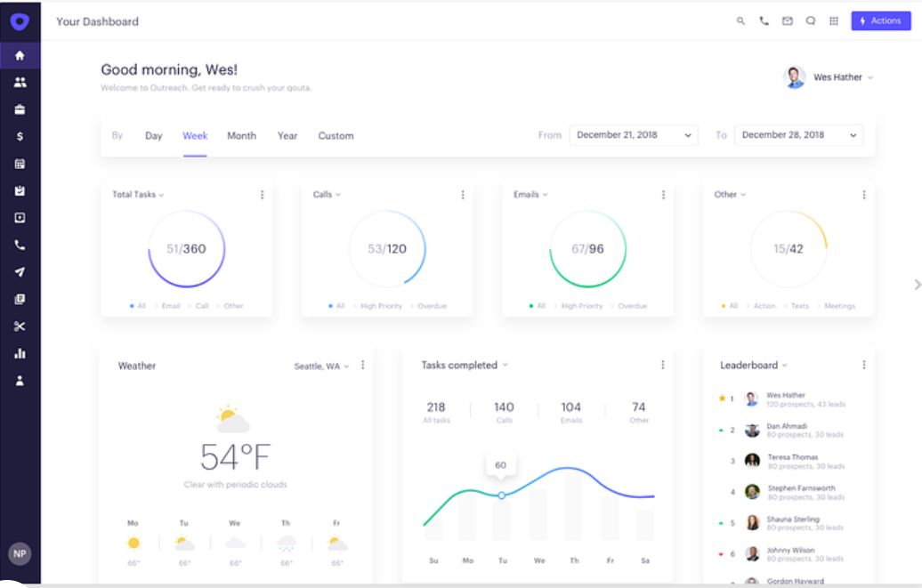This screenshot has height=588, width=922.
Task: Select the Custom tab
Action: pos(336,136)
